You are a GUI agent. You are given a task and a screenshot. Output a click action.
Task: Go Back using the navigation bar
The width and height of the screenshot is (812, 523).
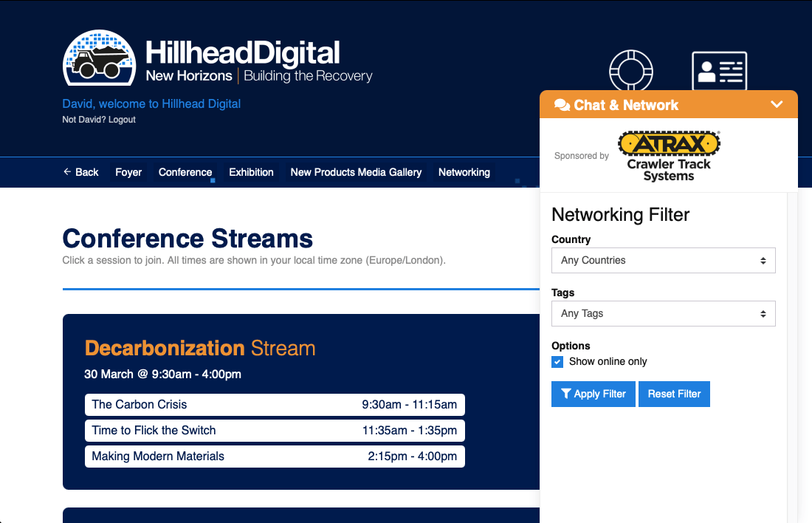pos(80,172)
